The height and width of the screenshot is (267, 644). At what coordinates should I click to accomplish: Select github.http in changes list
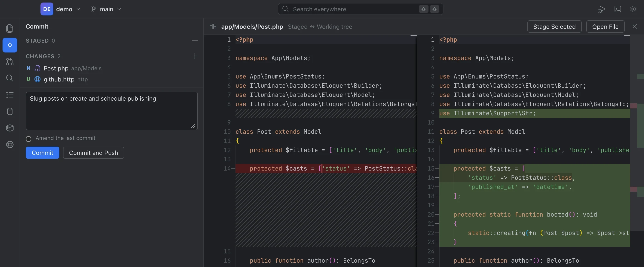(112, 79)
